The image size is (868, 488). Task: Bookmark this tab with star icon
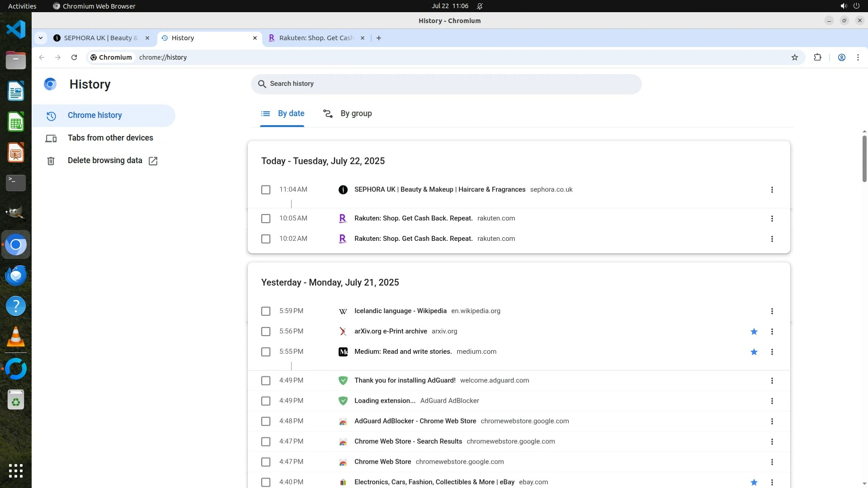pos(794,57)
